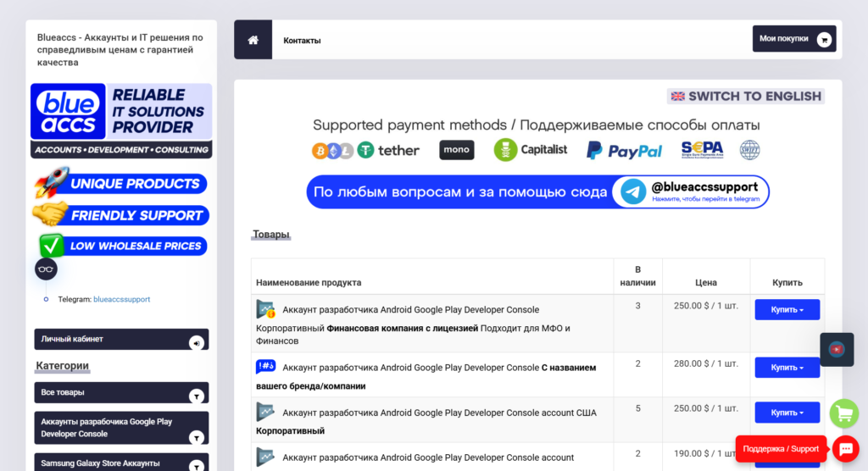Open Личный кабинет menu entry

pyautogui.click(x=121, y=340)
